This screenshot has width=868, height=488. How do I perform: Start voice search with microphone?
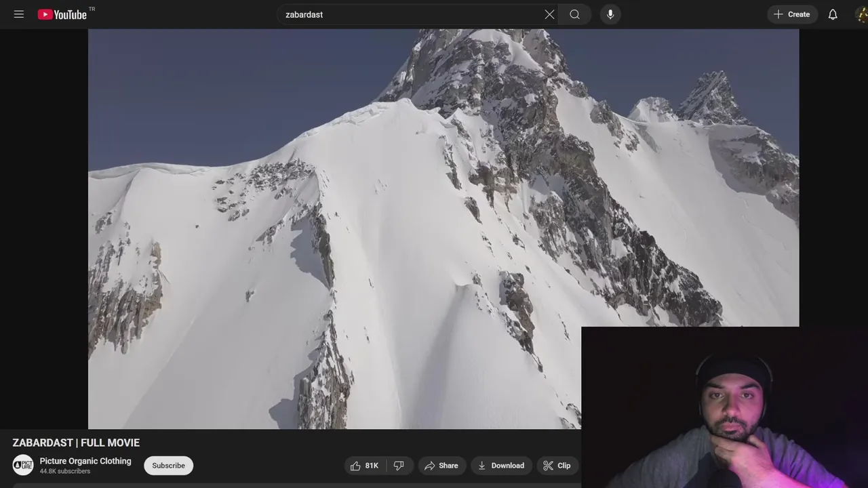[x=610, y=14]
